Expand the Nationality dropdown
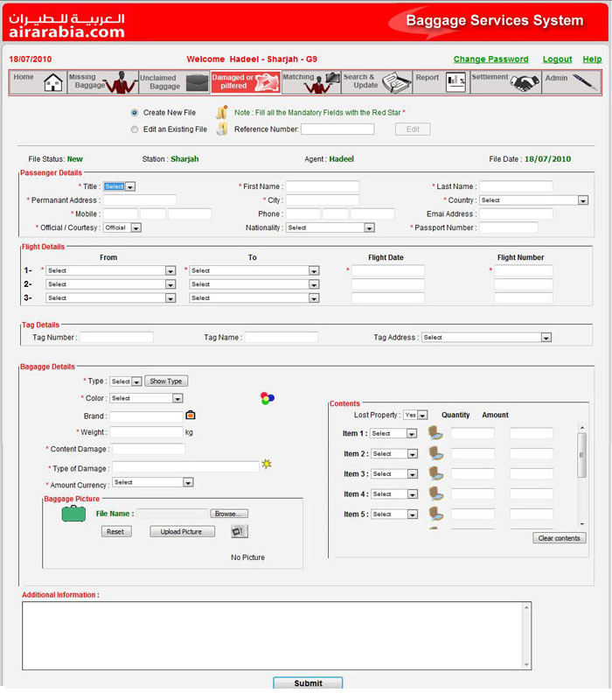Screen dimensions: 612x700 [x=330, y=227]
